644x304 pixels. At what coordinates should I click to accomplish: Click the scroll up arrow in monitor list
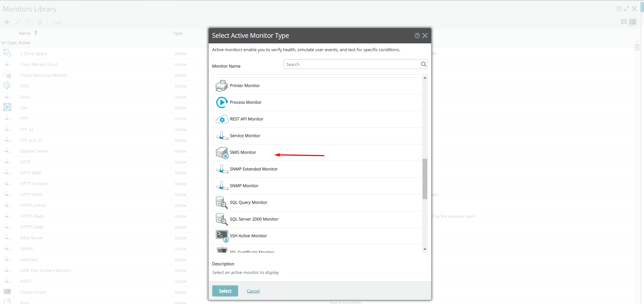tap(425, 78)
